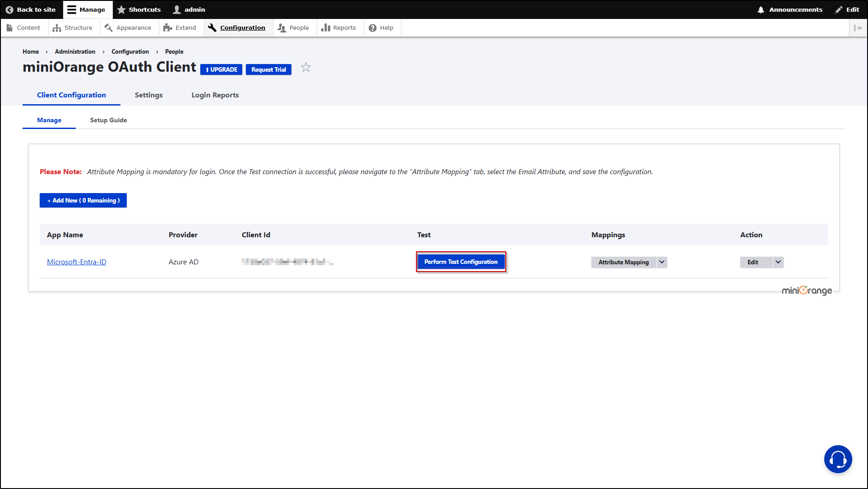Click the Structure flowchart icon

coord(57,28)
